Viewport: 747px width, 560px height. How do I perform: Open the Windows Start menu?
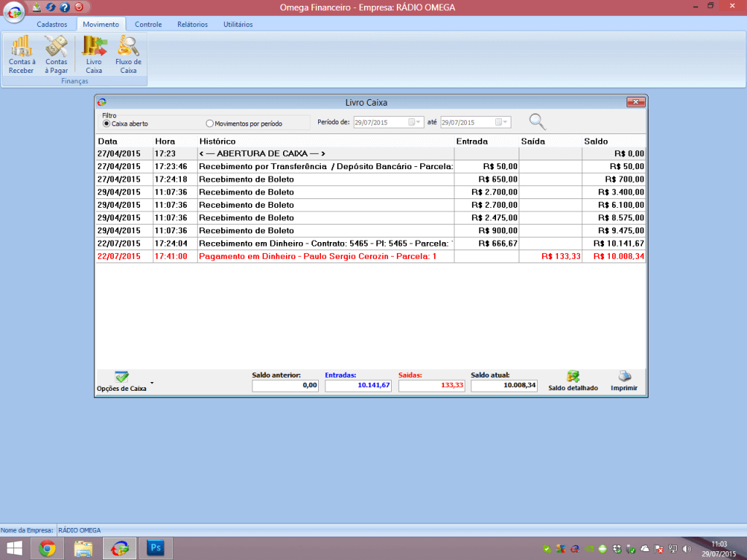coord(14,548)
